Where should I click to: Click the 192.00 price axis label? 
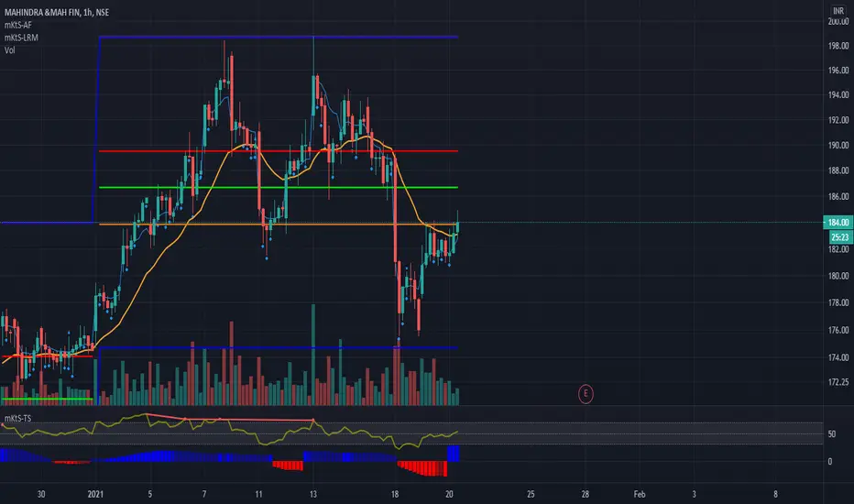point(838,120)
